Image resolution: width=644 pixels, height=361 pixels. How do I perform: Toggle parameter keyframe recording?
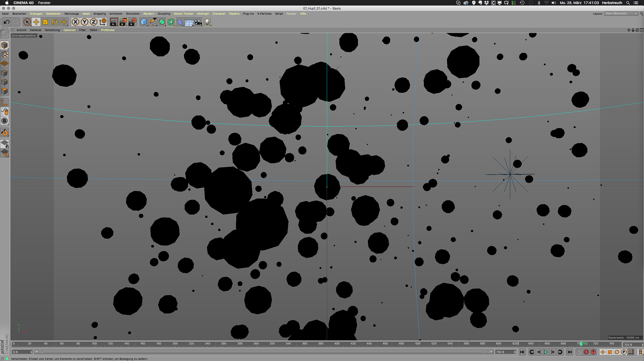click(624, 352)
